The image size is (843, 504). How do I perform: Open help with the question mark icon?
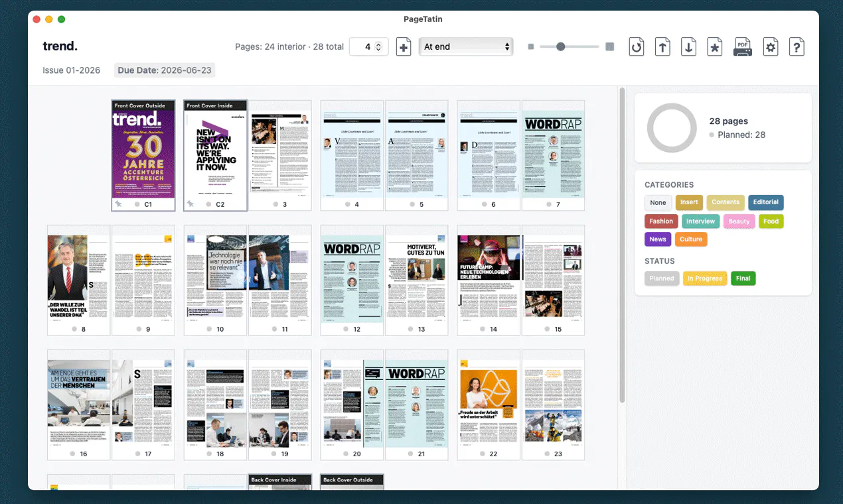[797, 47]
